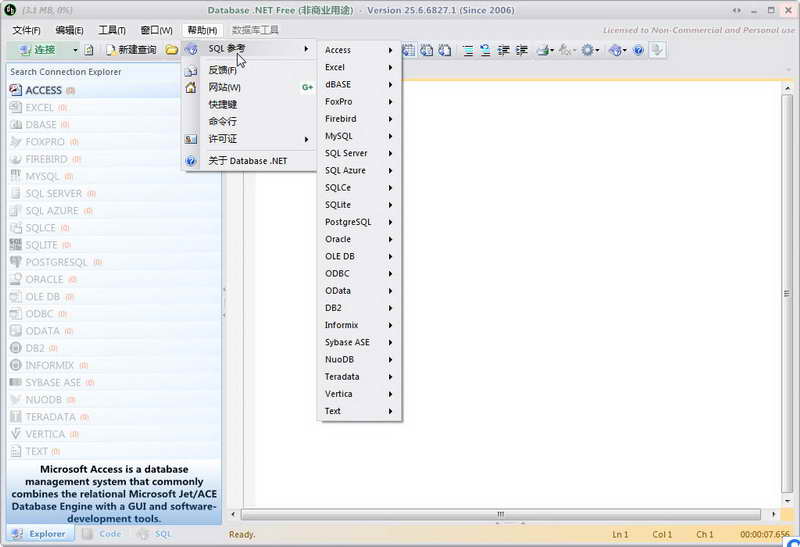This screenshot has height=547, width=800.
Task: Click the printer-like export toolbar icon
Action: pos(543,50)
